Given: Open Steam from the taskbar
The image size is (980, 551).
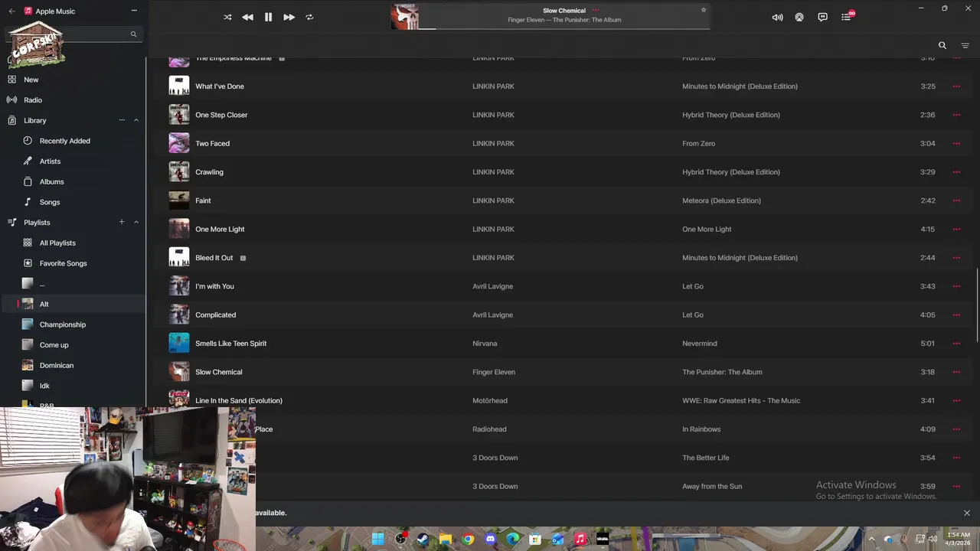Looking at the screenshot, I should [x=423, y=539].
